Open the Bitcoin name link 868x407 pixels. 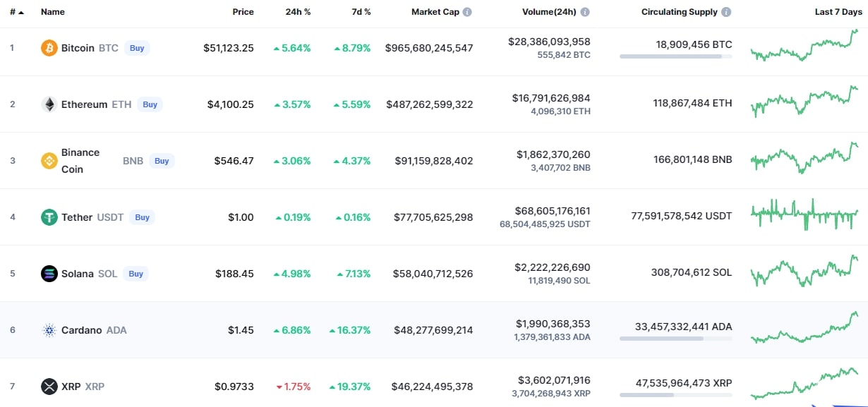click(78, 48)
